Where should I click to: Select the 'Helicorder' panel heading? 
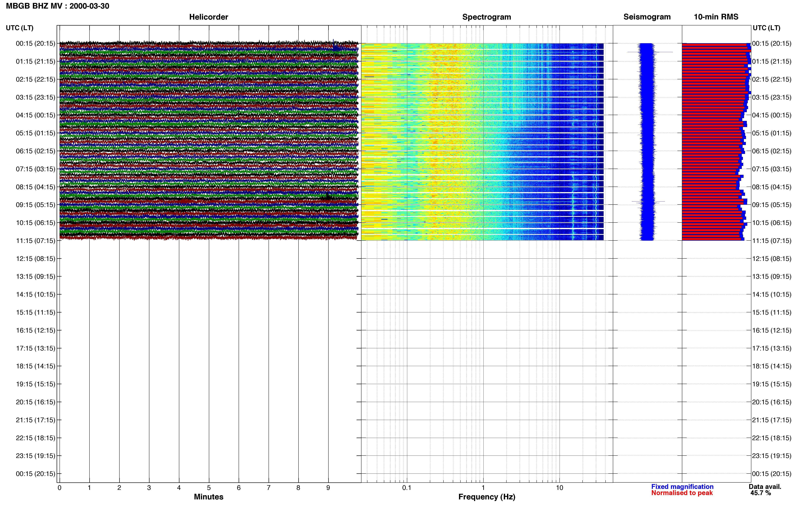coord(209,17)
